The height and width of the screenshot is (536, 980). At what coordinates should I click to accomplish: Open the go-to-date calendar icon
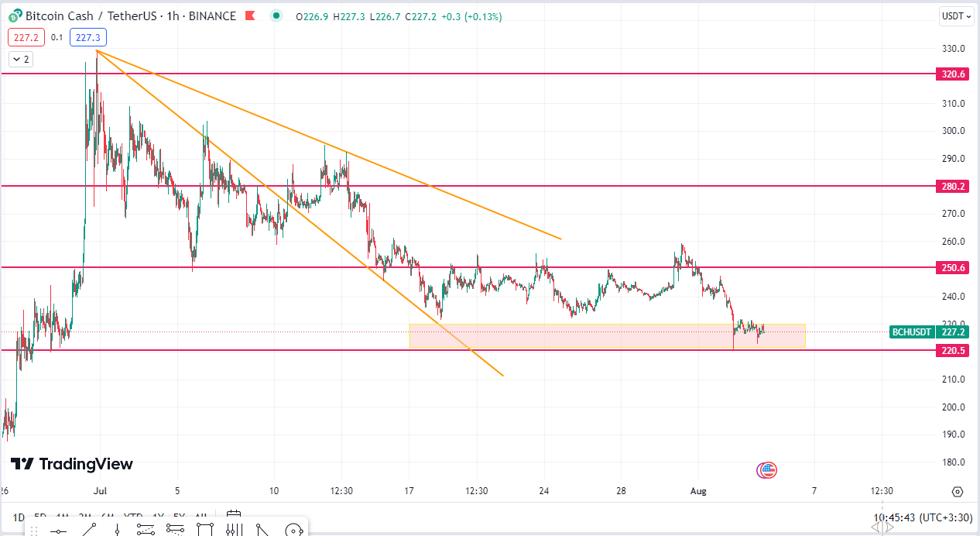point(234,516)
